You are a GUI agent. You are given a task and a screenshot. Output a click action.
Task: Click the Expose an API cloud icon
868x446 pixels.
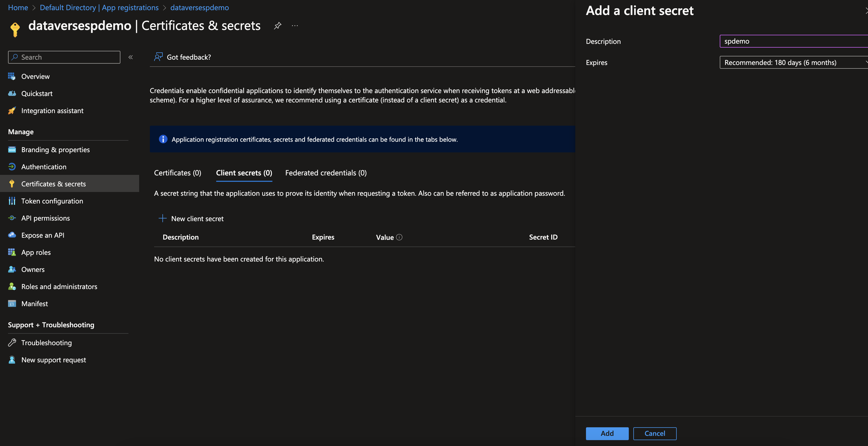pyautogui.click(x=12, y=235)
